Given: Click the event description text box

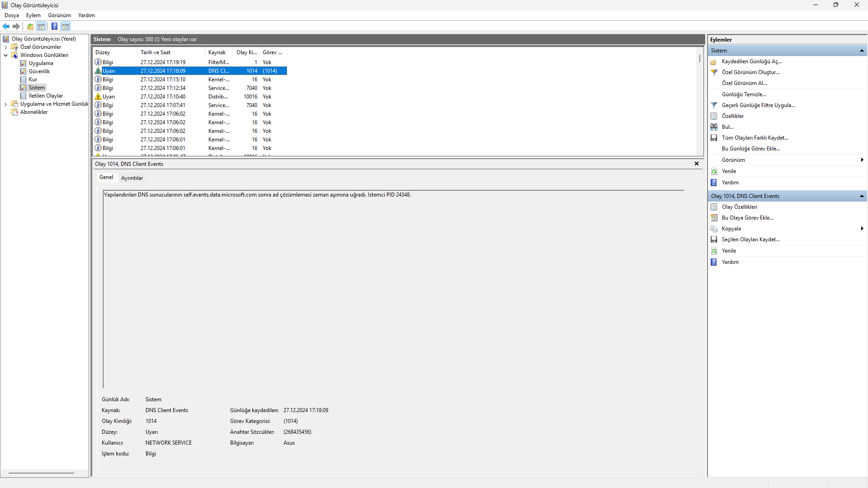Looking at the screenshot, I should (x=393, y=289).
